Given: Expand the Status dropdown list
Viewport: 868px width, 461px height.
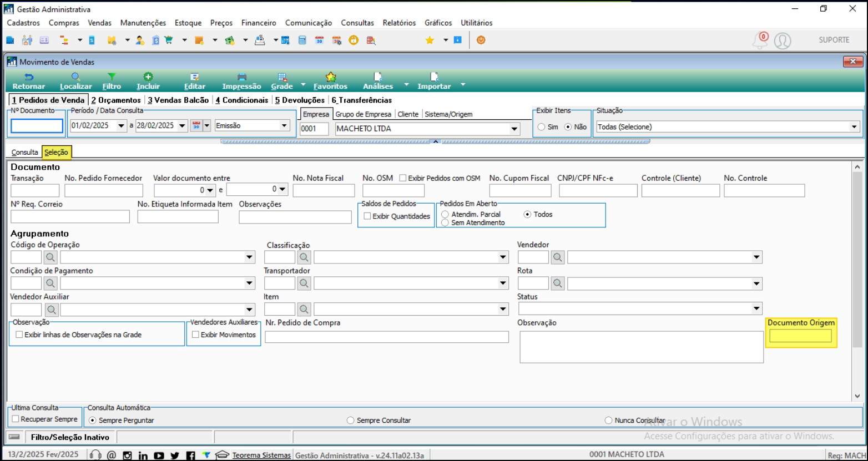Looking at the screenshot, I should click(x=756, y=309).
